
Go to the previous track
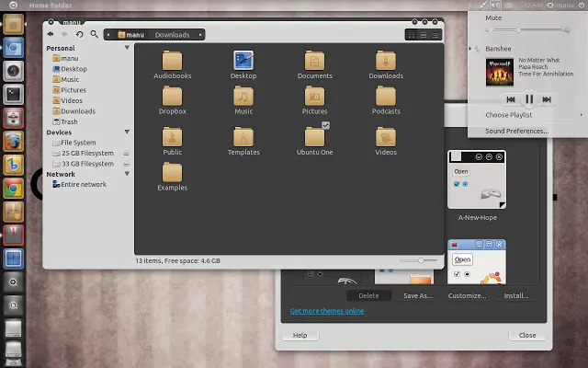pos(511,99)
